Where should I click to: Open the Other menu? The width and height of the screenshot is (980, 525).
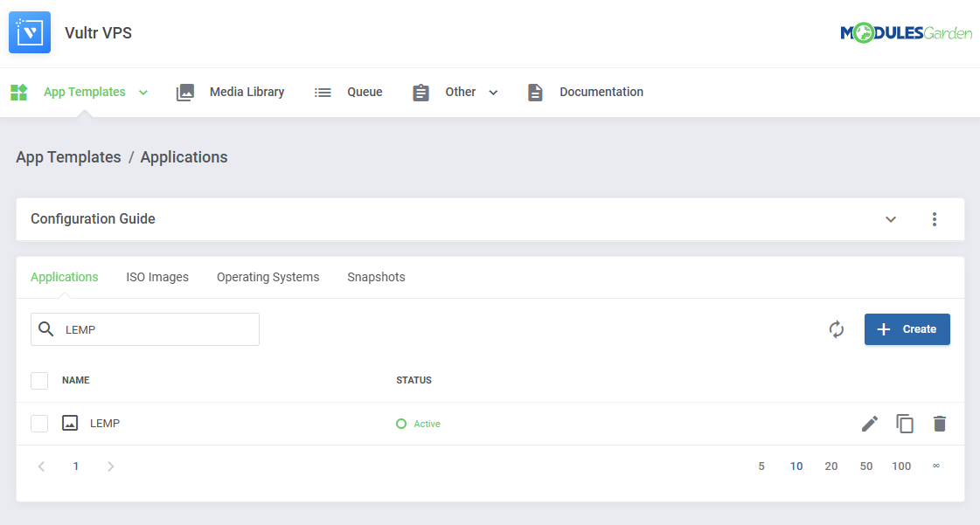coord(461,93)
